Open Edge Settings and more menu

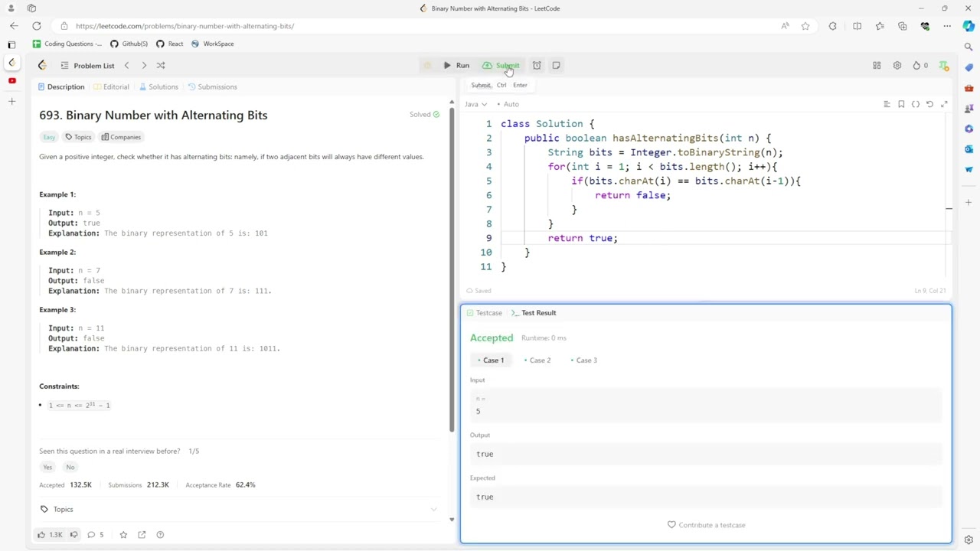(947, 26)
